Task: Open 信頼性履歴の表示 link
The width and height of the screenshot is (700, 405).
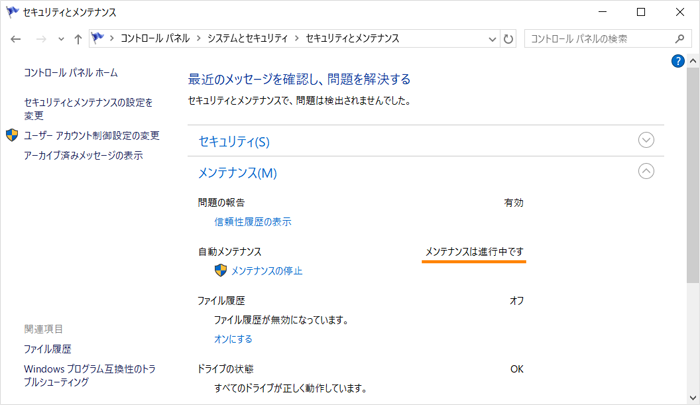Action: [x=253, y=221]
